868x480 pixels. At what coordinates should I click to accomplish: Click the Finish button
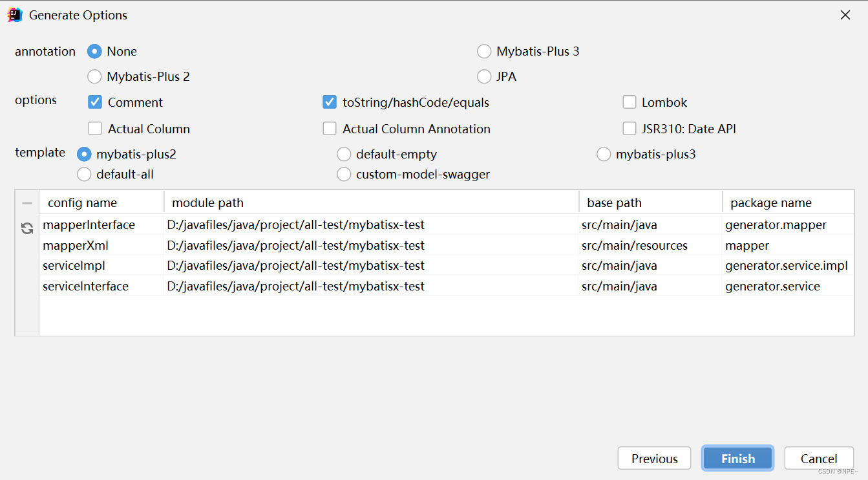(737, 458)
